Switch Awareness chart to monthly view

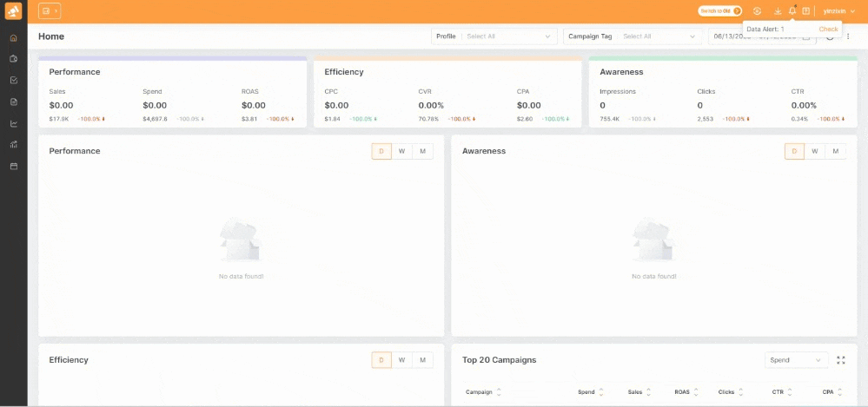coord(835,151)
